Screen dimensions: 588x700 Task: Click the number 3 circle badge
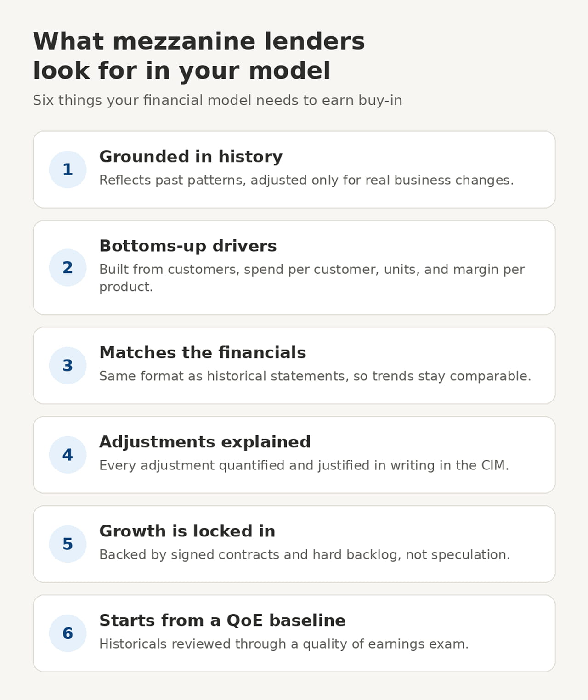[x=68, y=366]
